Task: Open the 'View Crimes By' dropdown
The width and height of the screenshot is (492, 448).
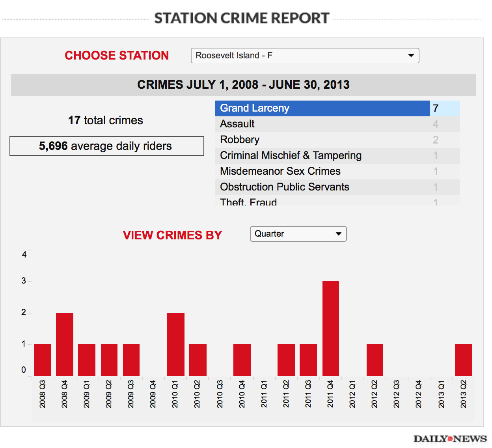Action: tap(298, 233)
